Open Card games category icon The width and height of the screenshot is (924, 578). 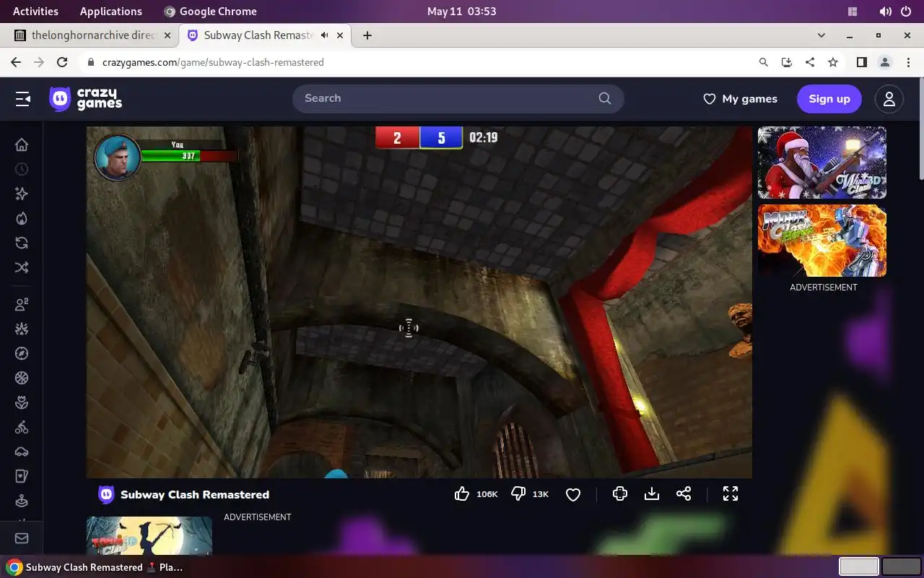click(22, 476)
